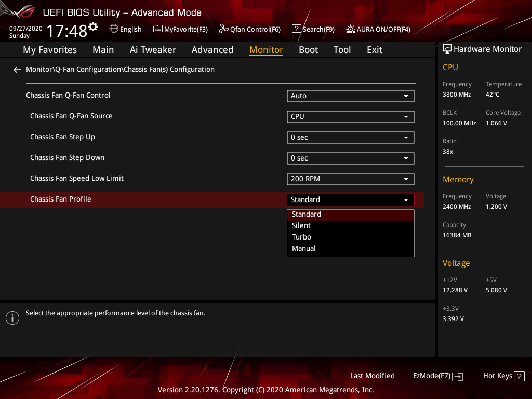Toggle AURA ON/OFF(F4)

pyautogui.click(x=378, y=29)
